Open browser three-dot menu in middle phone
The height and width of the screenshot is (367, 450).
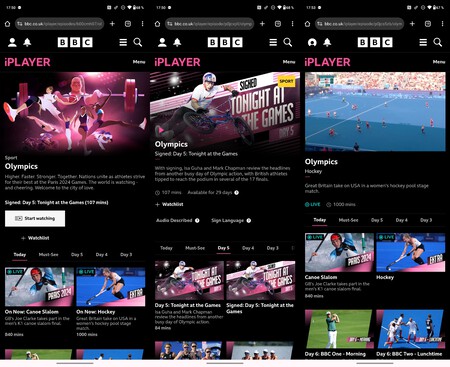pyautogui.click(x=292, y=24)
